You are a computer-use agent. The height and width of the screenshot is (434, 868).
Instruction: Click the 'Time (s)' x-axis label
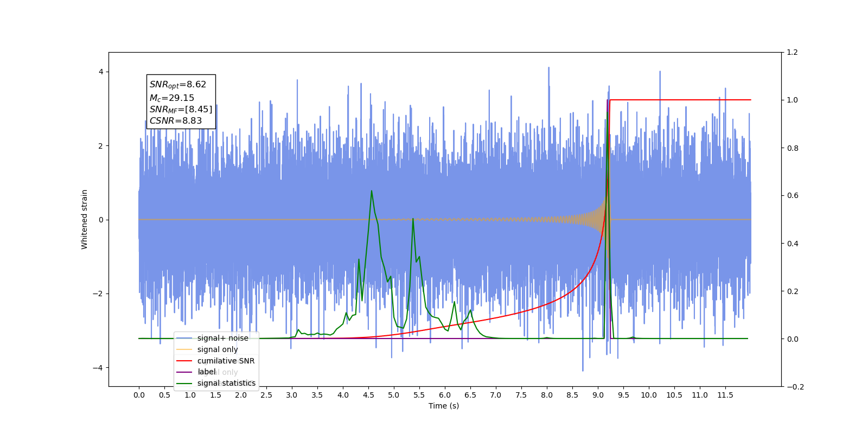[444, 406]
